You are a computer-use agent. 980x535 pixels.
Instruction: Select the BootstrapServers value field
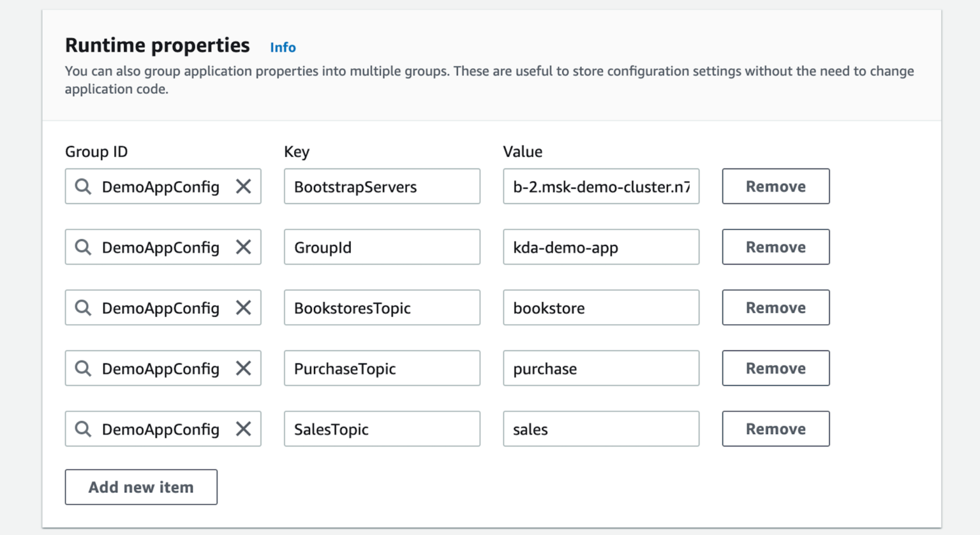coord(600,186)
